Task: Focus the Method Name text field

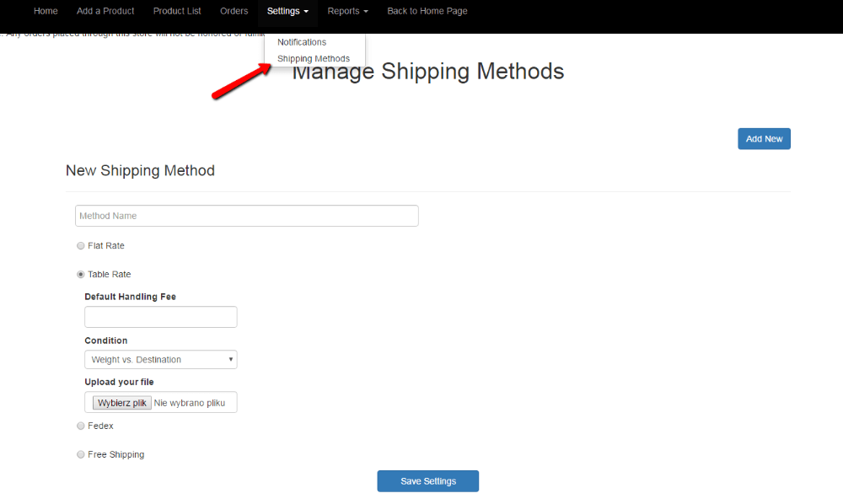Action: (x=246, y=216)
